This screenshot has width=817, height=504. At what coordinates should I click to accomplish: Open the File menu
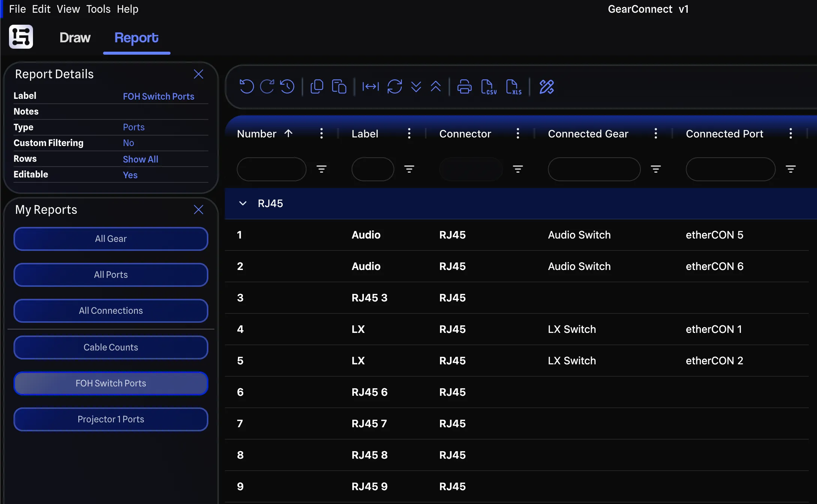click(17, 9)
